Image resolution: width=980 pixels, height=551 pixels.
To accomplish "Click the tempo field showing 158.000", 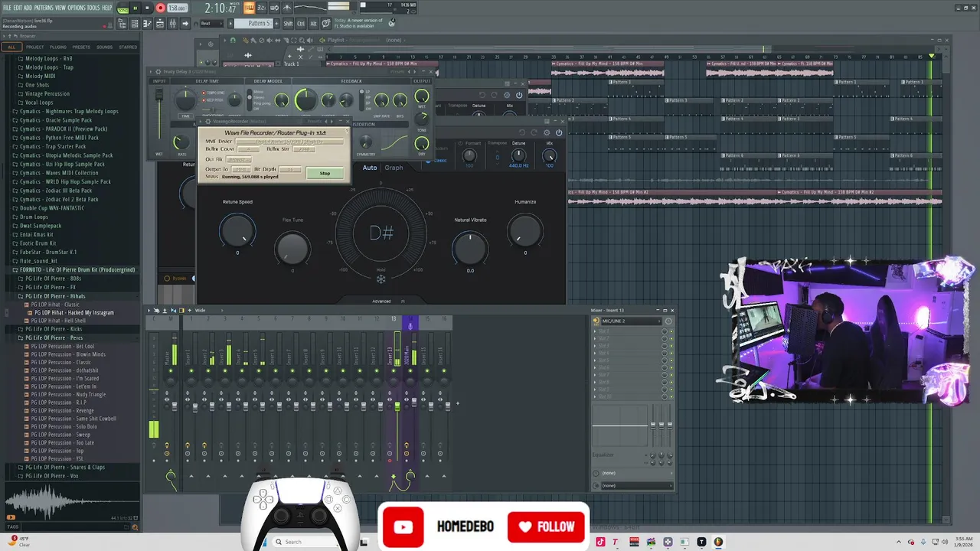I will 177,8.
